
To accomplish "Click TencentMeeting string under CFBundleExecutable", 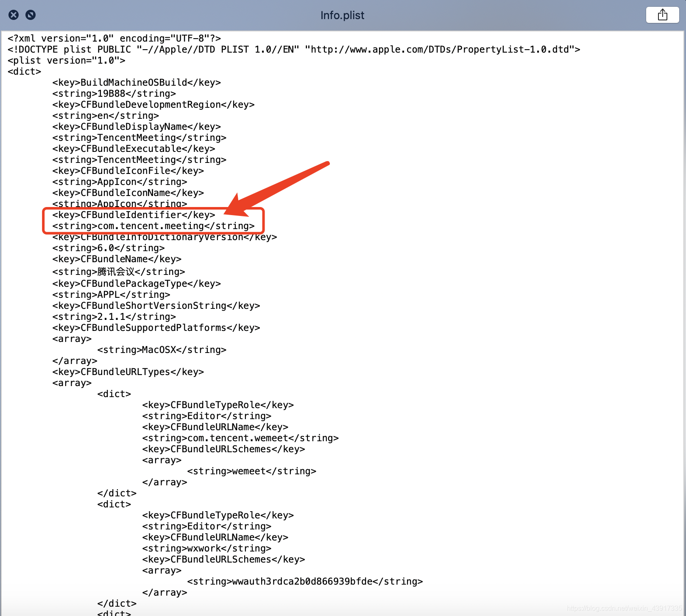I will pyautogui.click(x=139, y=160).
